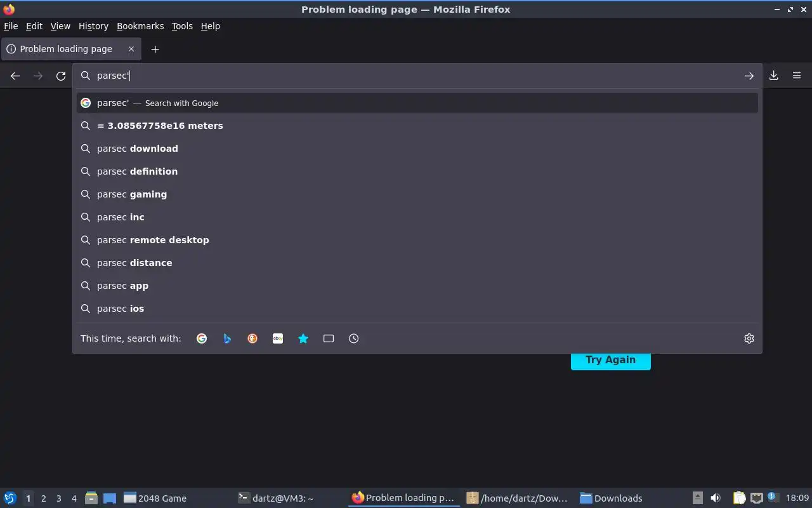The image size is (812, 508).
Task: Search this time with DuckDuckGo icon
Action: [252, 338]
